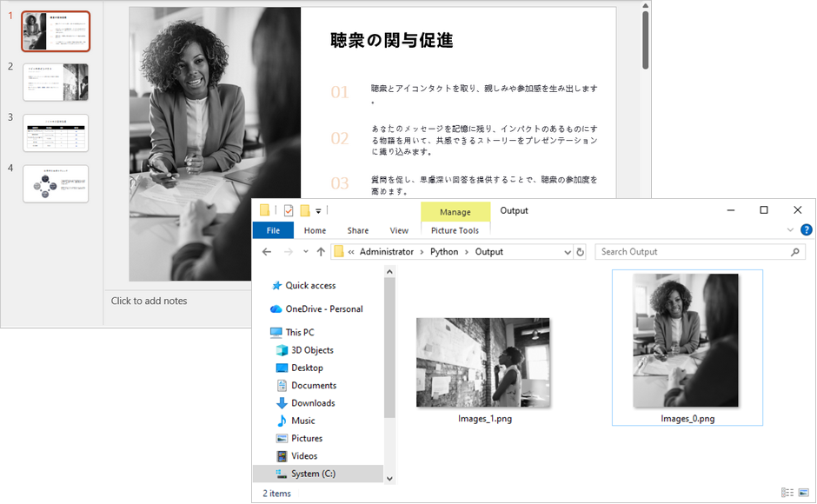The width and height of the screenshot is (817, 504).
Task: Click the Images_0.png file name
Action: coord(687,419)
